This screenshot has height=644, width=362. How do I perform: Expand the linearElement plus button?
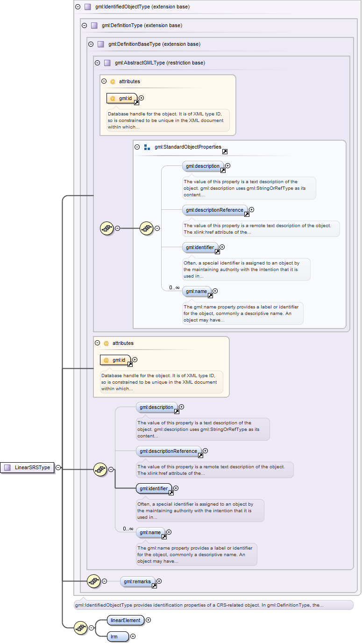149,620
